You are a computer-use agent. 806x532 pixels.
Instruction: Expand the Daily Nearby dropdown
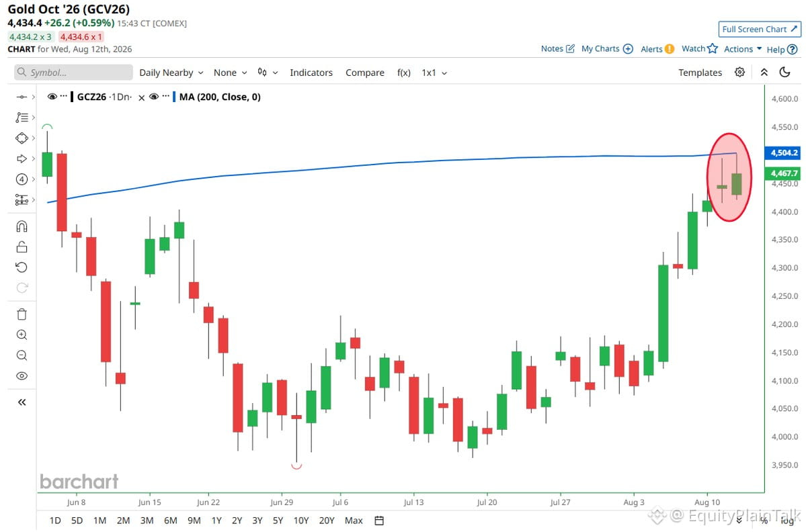tap(171, 73)
